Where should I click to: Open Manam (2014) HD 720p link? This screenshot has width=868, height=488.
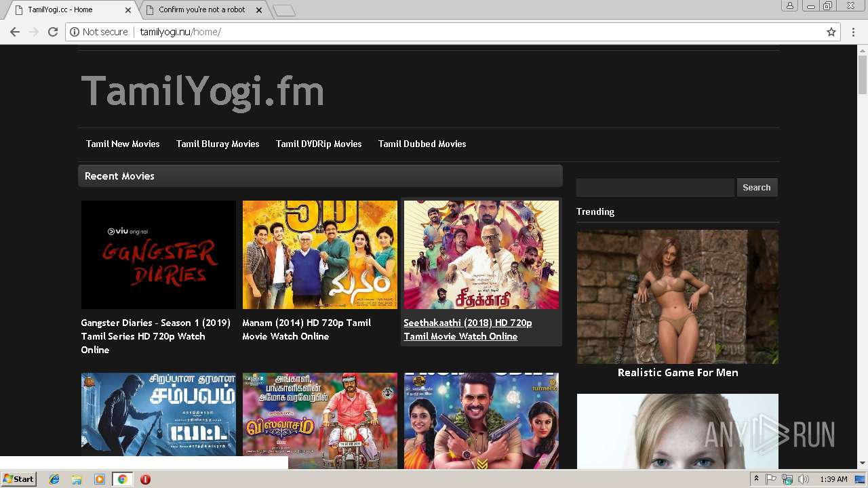(307, 329)
